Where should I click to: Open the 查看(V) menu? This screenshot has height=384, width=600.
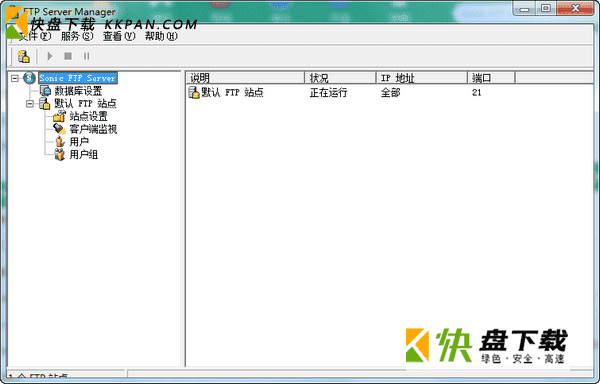click(119, 36)
